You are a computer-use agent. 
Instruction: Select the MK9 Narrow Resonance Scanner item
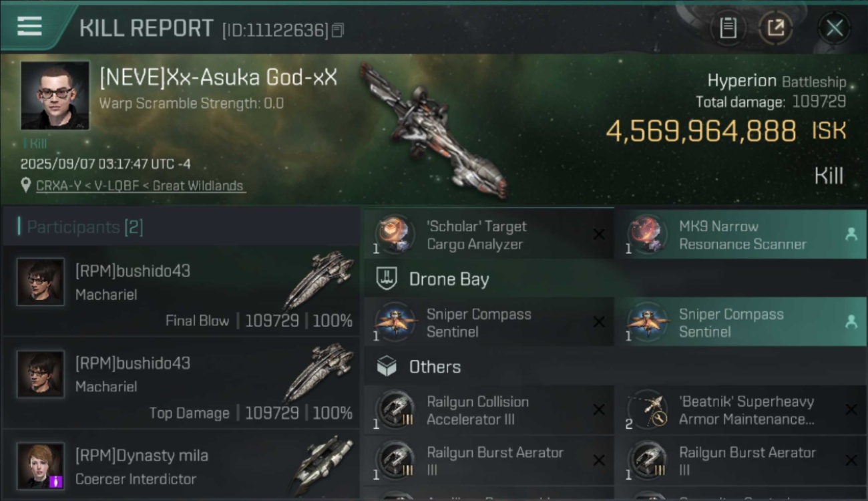pos(740,234)
